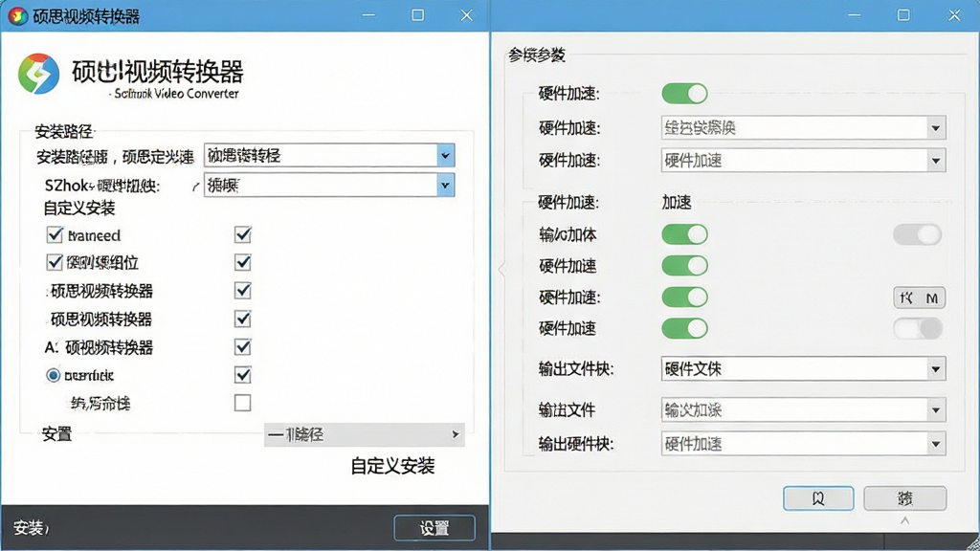Uncheck the checkbox left of the '组位' label
Image resolution: width=980 pixels, height=551 pixels.
pyautogui.click(x=55, y=262)
